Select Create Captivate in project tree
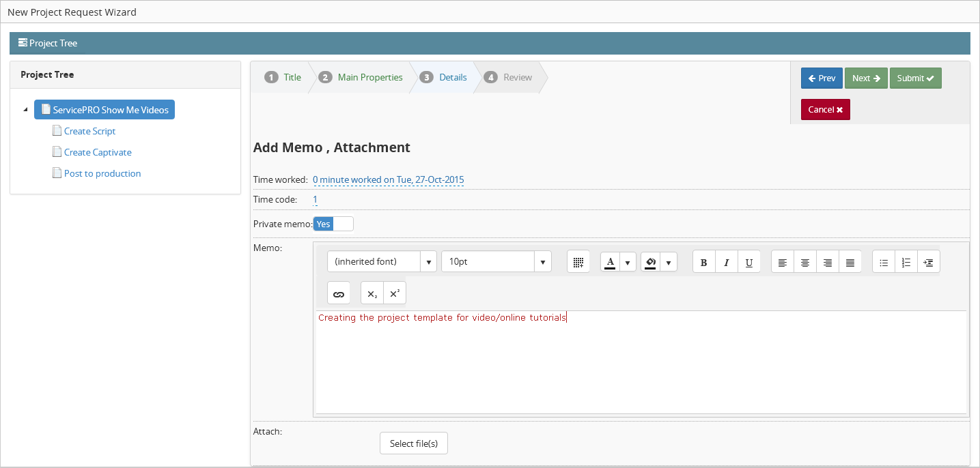 coord(98,152)
